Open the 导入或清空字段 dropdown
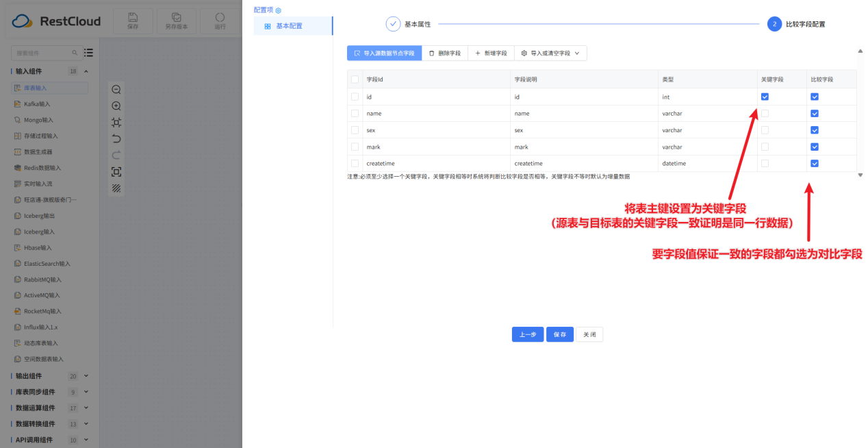The height and width of the screenshot is (448, 868). click(x=550, y=53)
